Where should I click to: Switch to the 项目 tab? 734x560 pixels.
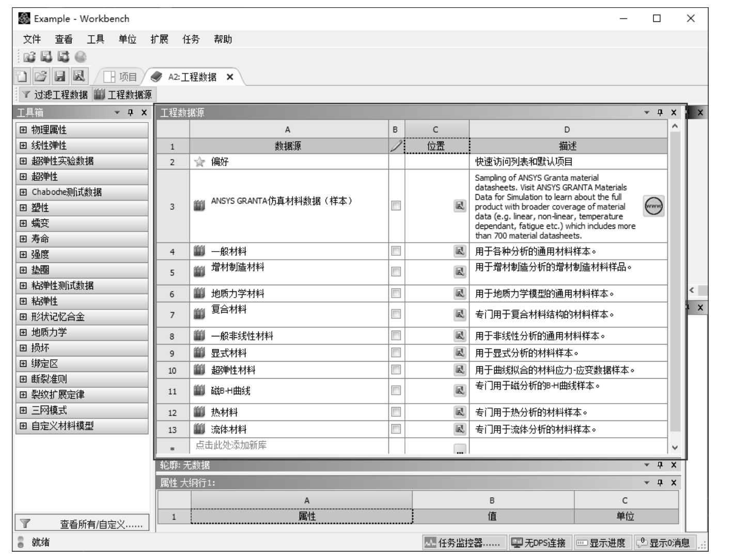(x=121, y=77)
